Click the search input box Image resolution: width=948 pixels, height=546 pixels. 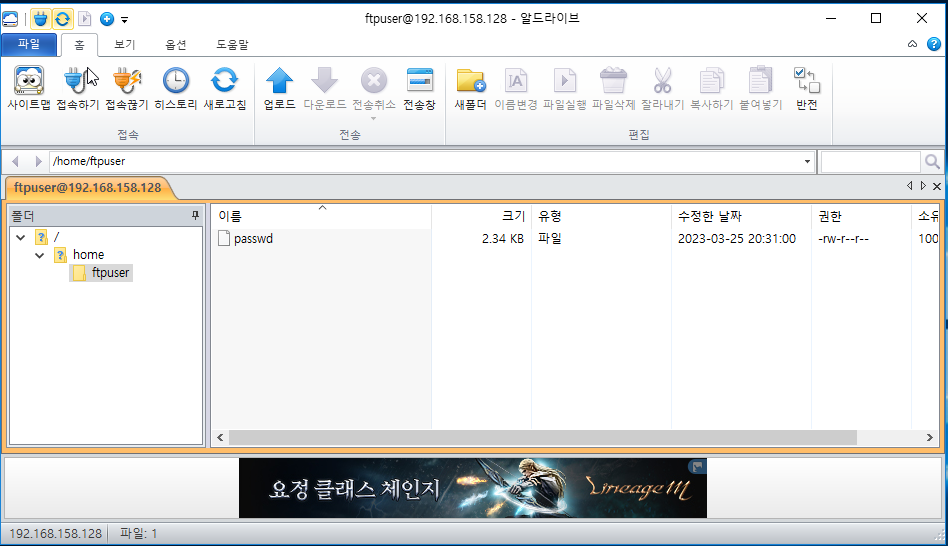tap(871, 161)
